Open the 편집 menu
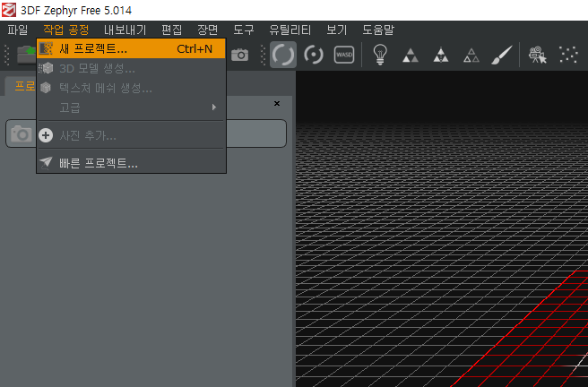The image size is (588, 387). pos(172,30)
